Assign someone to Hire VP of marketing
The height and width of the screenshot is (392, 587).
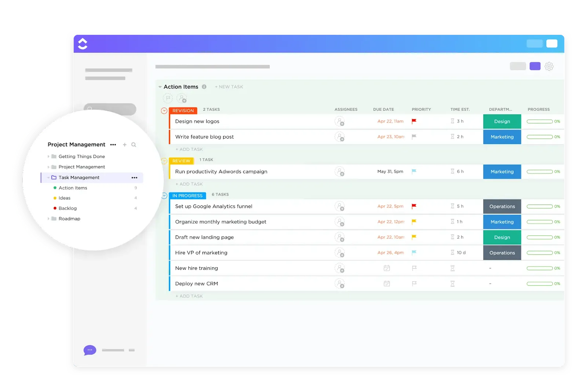pos(340,253)
